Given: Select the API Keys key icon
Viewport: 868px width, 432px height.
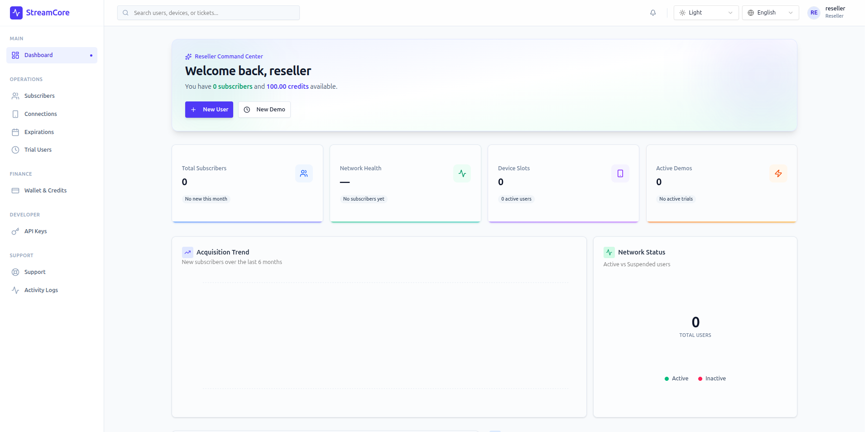Looking at the screenshot, I should 15,231.
